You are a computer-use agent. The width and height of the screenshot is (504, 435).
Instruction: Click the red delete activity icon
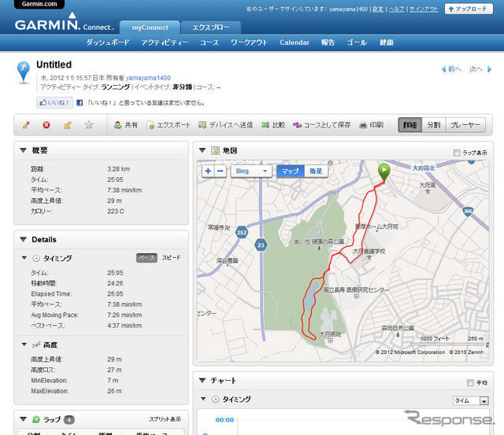click(46, 124)
